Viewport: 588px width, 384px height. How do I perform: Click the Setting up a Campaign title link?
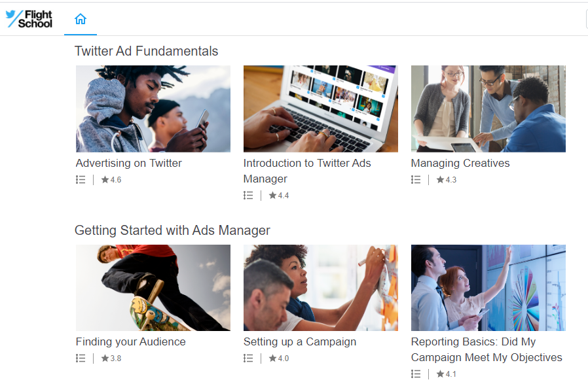[300, 342]
